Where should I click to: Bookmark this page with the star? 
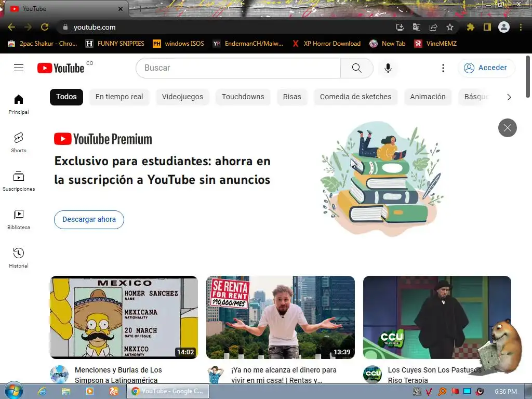tap(450, 27)
